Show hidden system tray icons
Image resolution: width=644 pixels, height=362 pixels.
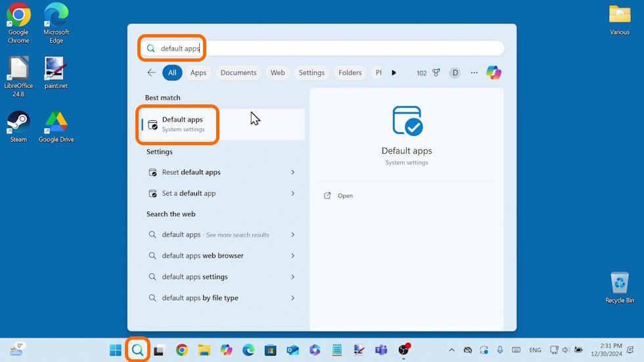pos(452,350)
